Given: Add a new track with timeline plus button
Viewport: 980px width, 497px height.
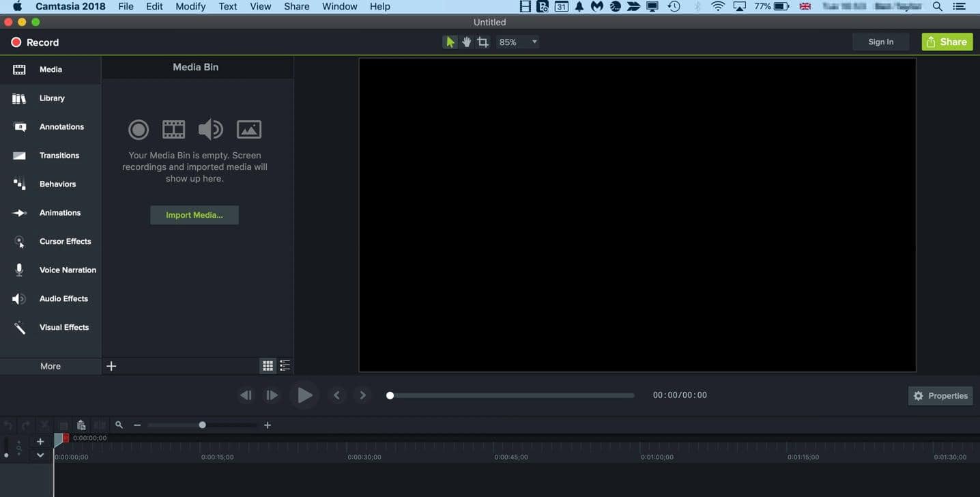Looking at the screenshot, I should 40,442.
